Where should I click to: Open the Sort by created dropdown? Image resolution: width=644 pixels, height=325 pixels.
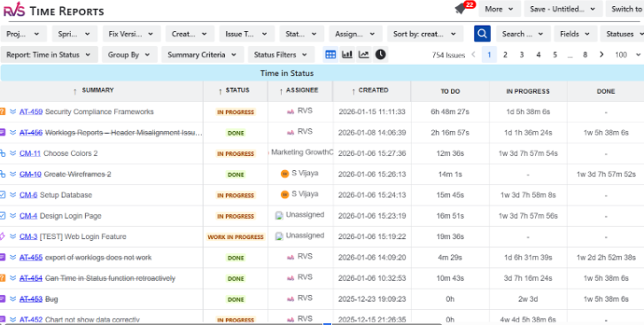[425, 34]
